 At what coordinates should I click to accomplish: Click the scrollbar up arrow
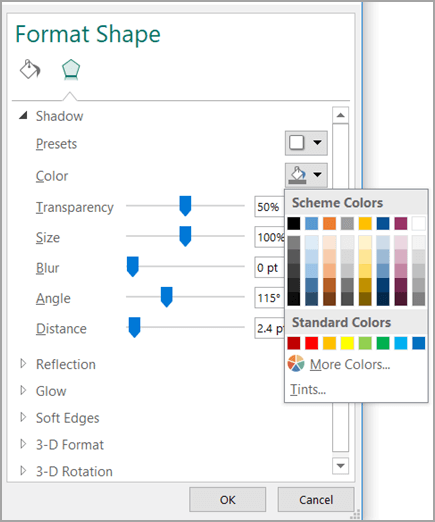click(x=340, y=115)
